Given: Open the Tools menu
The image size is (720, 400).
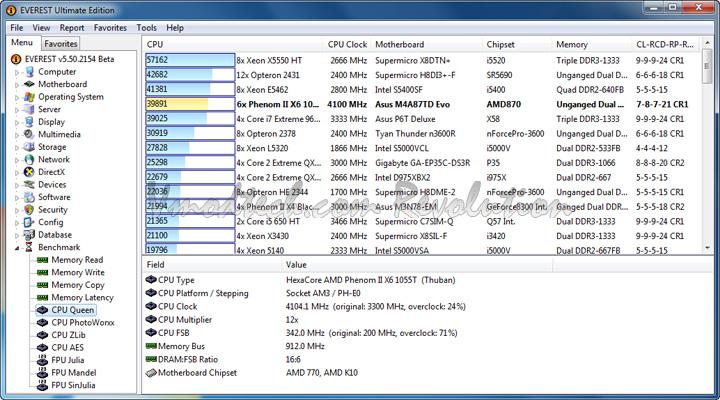Looking at the screenshot, I should pyautogui.click(x=146, y=28).
